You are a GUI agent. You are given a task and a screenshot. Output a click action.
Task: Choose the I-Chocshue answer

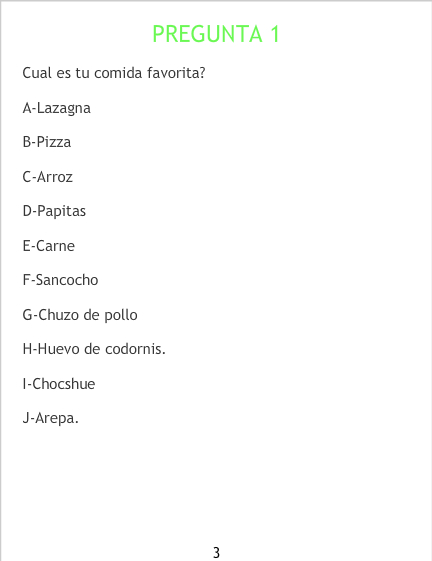(x=59, y=384)
